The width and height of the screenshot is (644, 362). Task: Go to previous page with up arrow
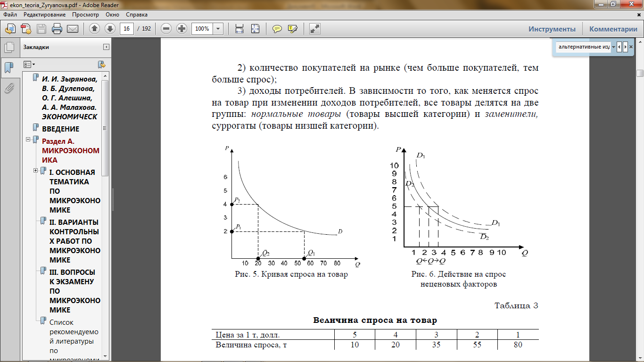tap(94, 29)
